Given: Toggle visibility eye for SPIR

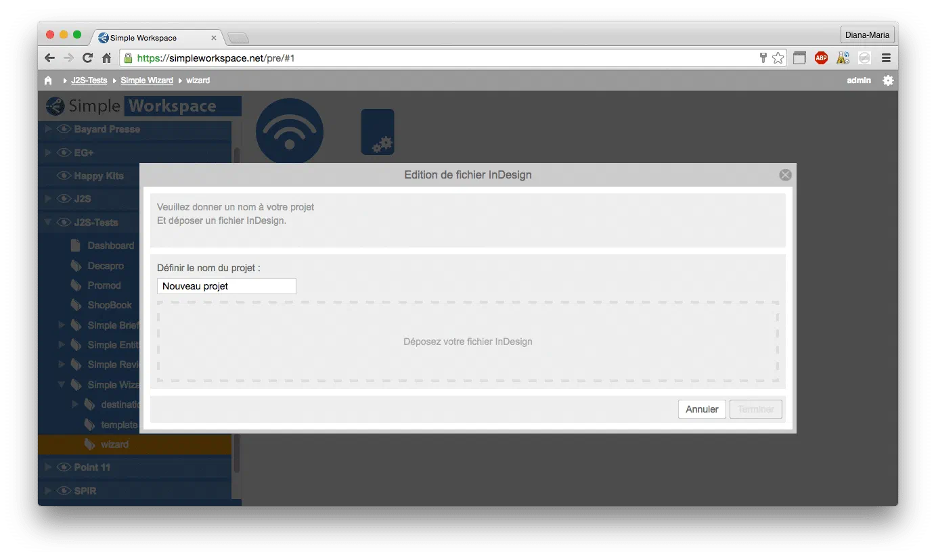Looking at the screenshot, I should [64, 491].
